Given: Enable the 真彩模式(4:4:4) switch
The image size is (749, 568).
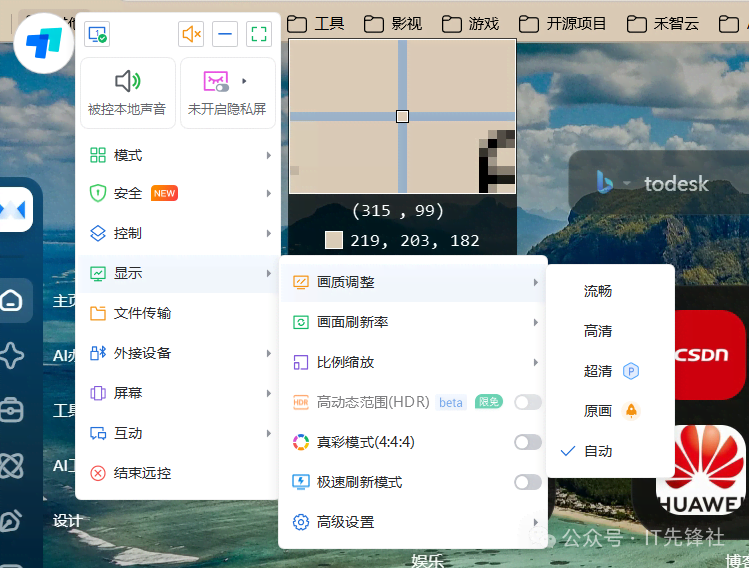Looking at the screenshot, I should [527, 442].
